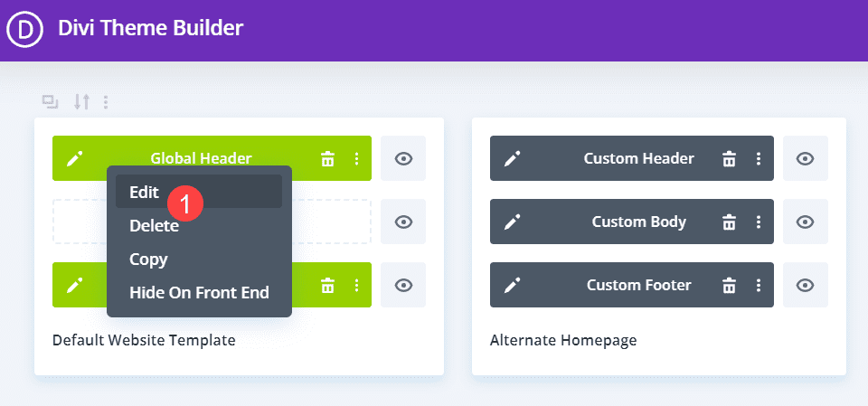This screenshot has width=868, height=406.
Task: Open Custom Header three-dot options menu
Action: [x=758, y=159]
